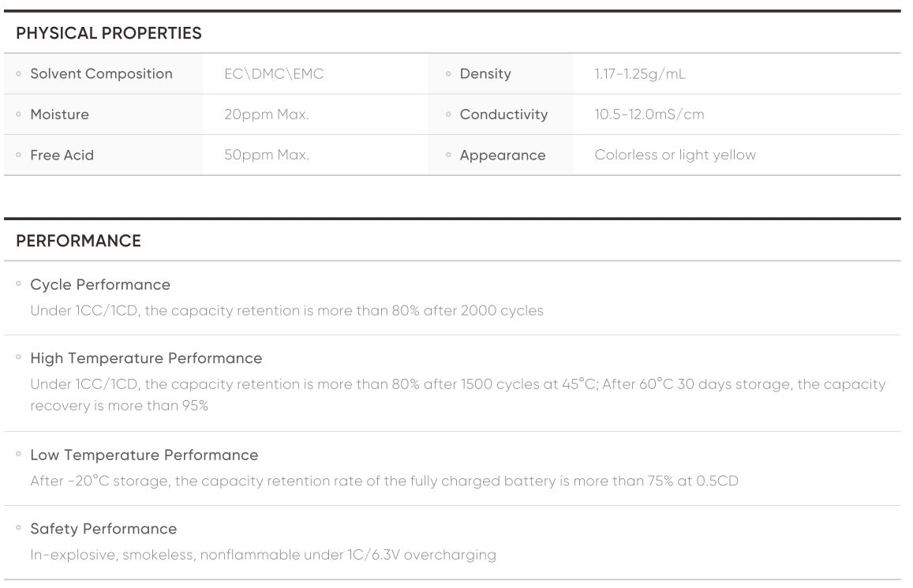
Task: Click the PHYSICAL PROPERTIES section heading
Action: coord(109,33)
